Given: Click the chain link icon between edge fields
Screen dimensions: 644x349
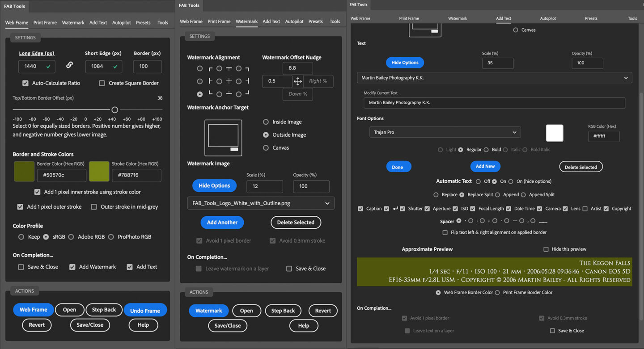Looking at the screenshot, I should (69, 65).
